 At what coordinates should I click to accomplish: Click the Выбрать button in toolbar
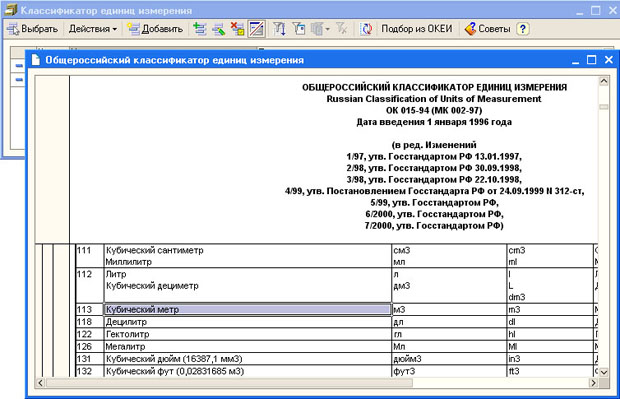pyautogui.click(x=32, y=29)
